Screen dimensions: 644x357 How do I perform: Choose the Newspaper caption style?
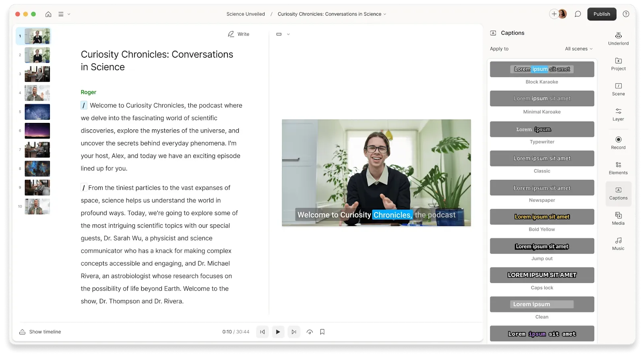click(x=542, y=188)
